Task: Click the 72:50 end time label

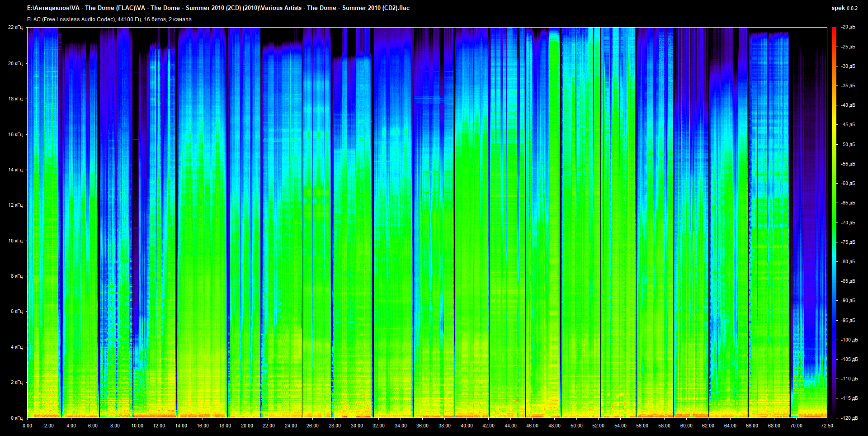Action: (x=827, y=426)
